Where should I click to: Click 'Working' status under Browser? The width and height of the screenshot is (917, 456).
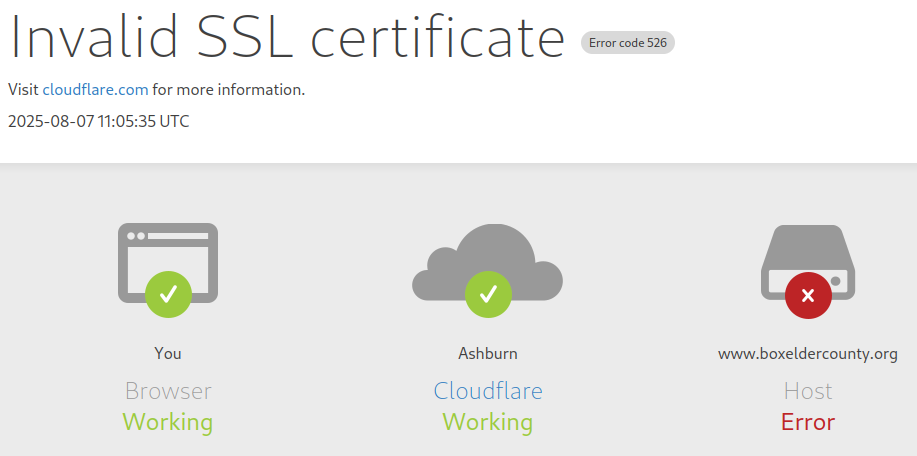coord(168,423)
